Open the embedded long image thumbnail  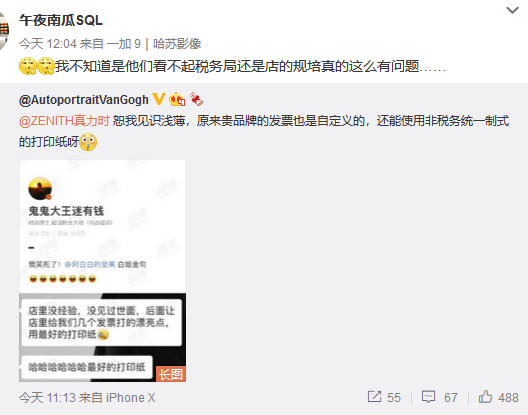102,271
